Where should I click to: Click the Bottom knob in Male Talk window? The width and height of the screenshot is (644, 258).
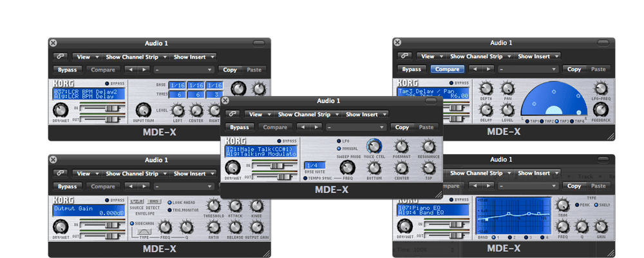[x=374, y=168]
